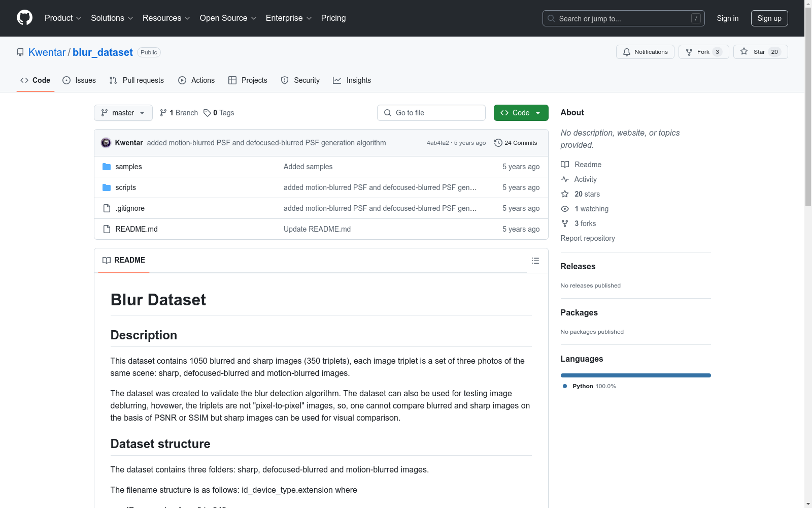Fork the repository
The image size is (812, 508).
[704, 52]
